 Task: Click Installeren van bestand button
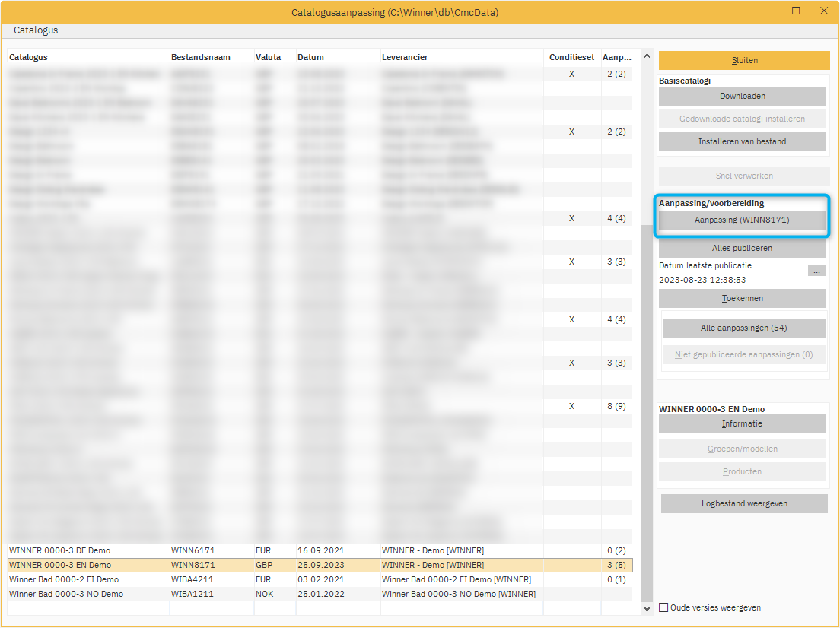tap(742, 141)
